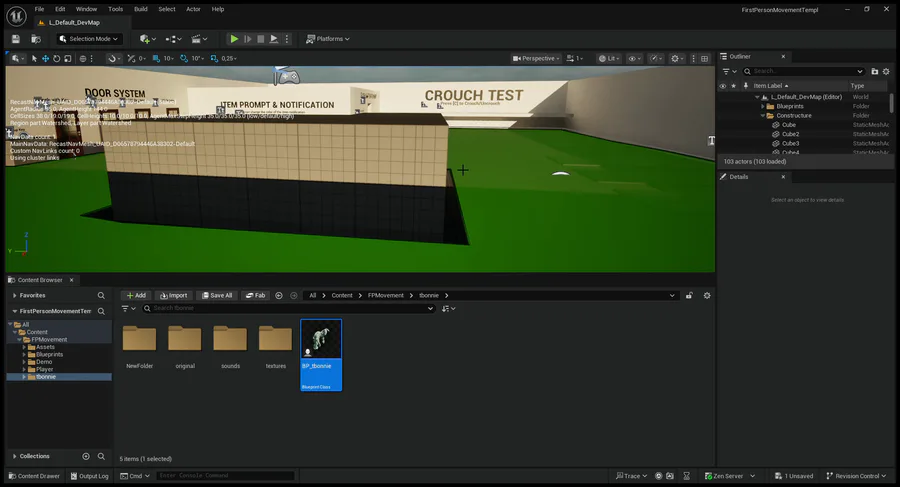Open the Tools menu

point(115,9)
